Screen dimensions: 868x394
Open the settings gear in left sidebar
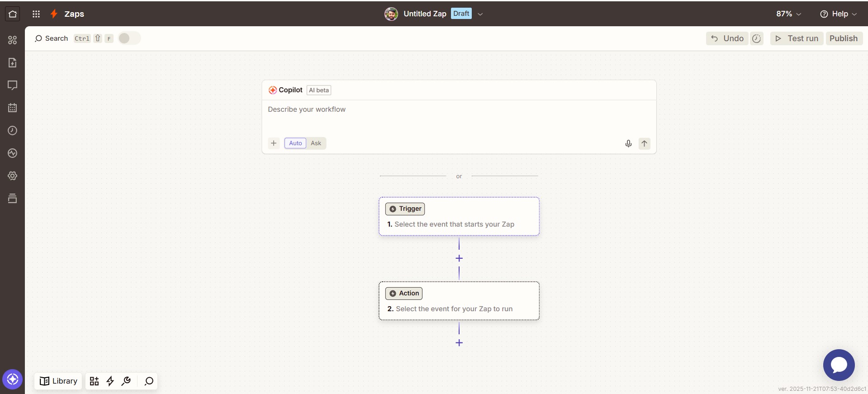click(x=13, y=176)
